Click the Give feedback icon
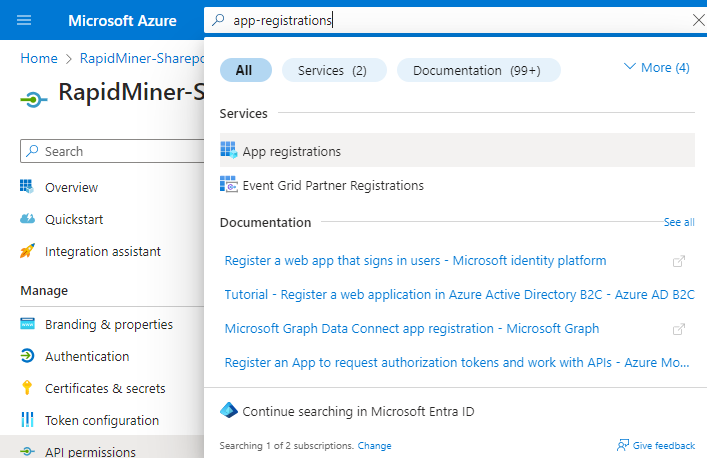Viewport: 707px width, 458px height. click(623, 445)
